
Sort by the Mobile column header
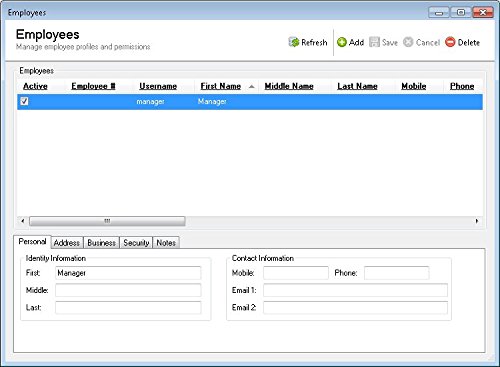(414, 86)
